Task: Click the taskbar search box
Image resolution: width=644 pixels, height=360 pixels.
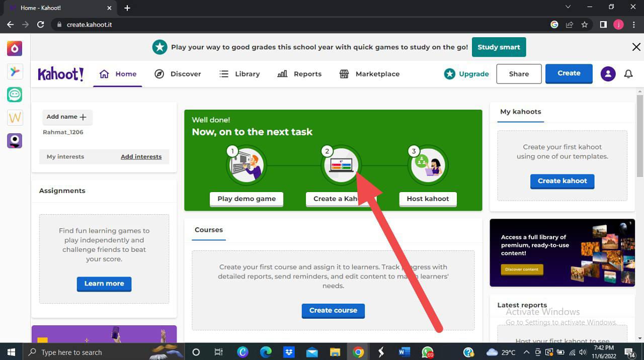Action: 104,352
